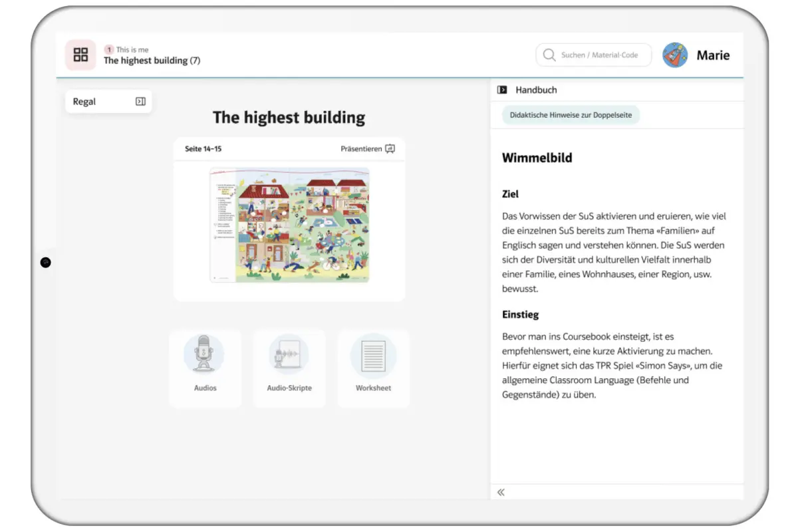Select Didaktische Hinweise zur Doppelseite chip
Screen dimensions: 798x532
pos(571,115)
